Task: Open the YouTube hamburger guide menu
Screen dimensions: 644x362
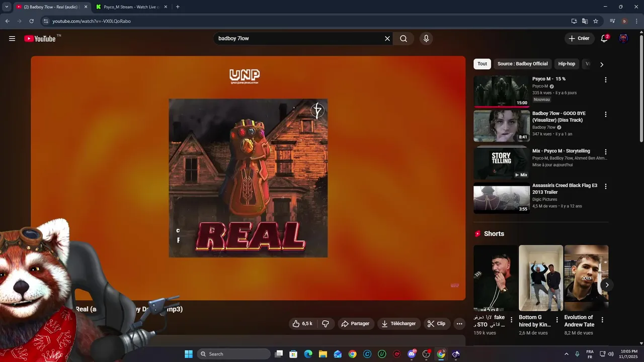Action: tap(12, 39)
